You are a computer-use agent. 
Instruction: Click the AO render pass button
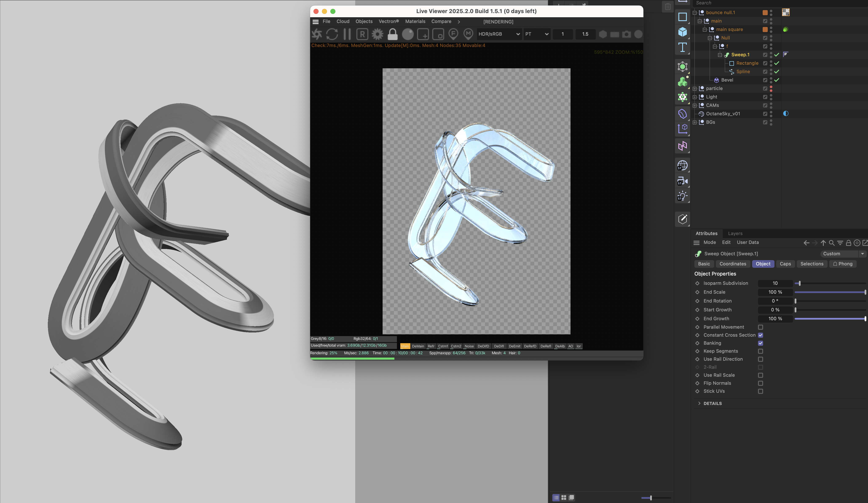(570, 346)
